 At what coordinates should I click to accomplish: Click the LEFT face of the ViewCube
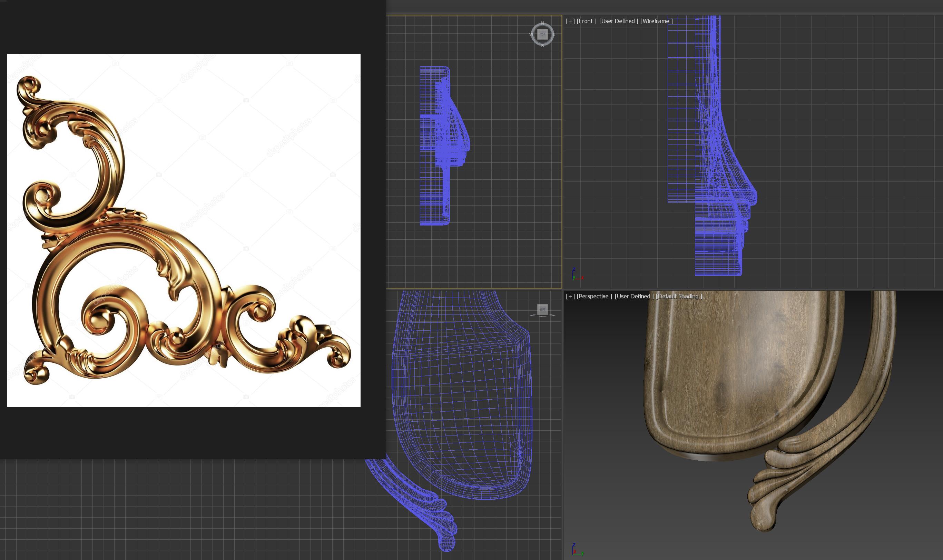pos(542,309)
